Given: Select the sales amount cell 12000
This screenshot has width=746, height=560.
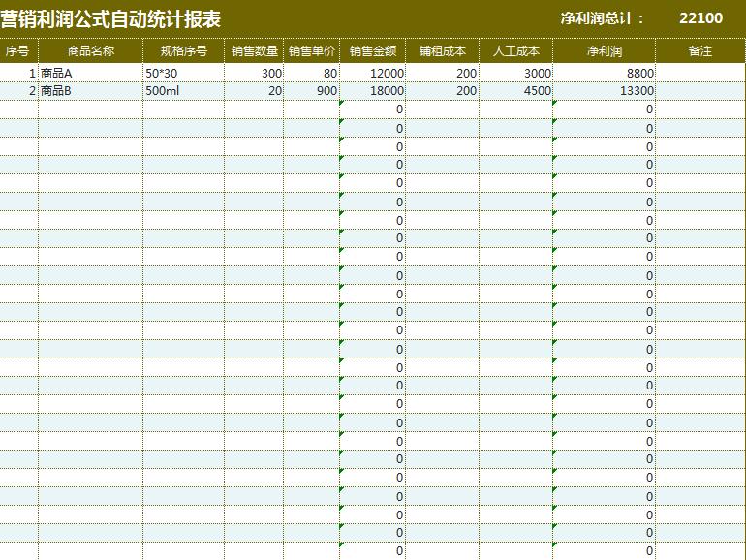Looking at the screenshot, I should click(373, 73).
